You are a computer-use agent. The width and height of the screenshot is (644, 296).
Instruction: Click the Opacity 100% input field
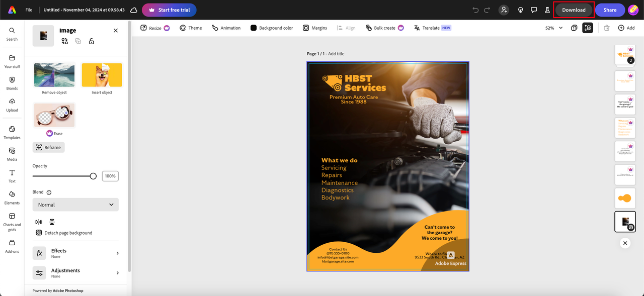[110, 176]
